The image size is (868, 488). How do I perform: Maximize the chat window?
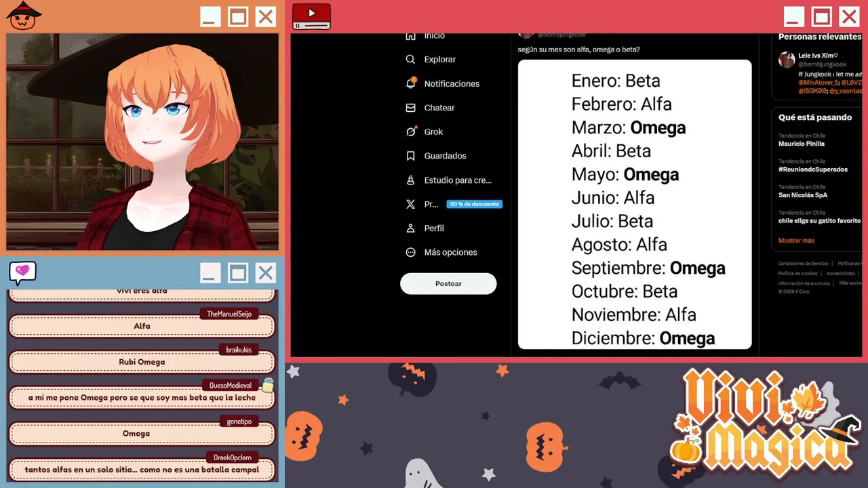coord(237,273)
